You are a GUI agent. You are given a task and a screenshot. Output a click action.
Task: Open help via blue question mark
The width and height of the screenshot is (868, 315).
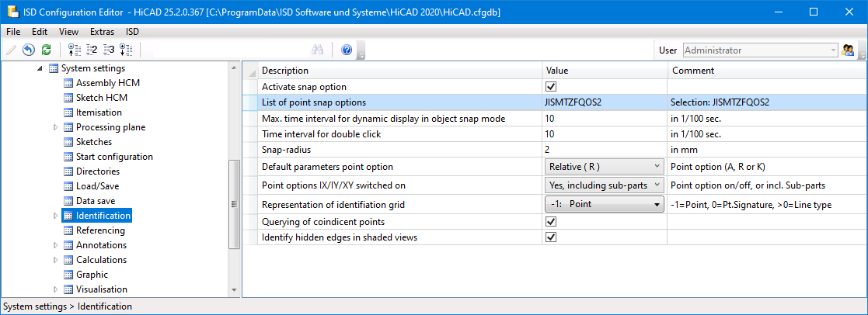[347, 50]
